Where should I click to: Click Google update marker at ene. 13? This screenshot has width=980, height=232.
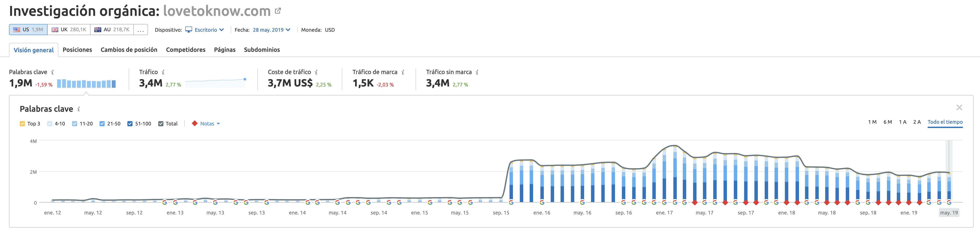point(175,202)
